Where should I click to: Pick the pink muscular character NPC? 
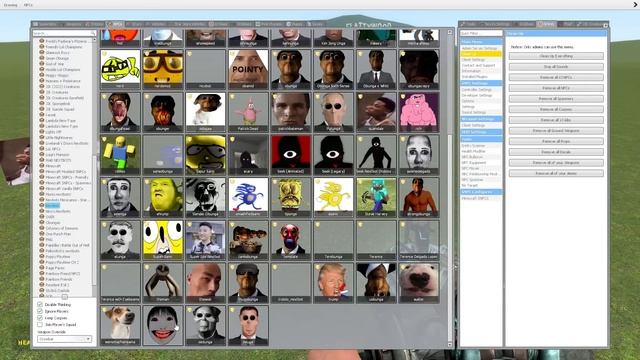point(419,112)
